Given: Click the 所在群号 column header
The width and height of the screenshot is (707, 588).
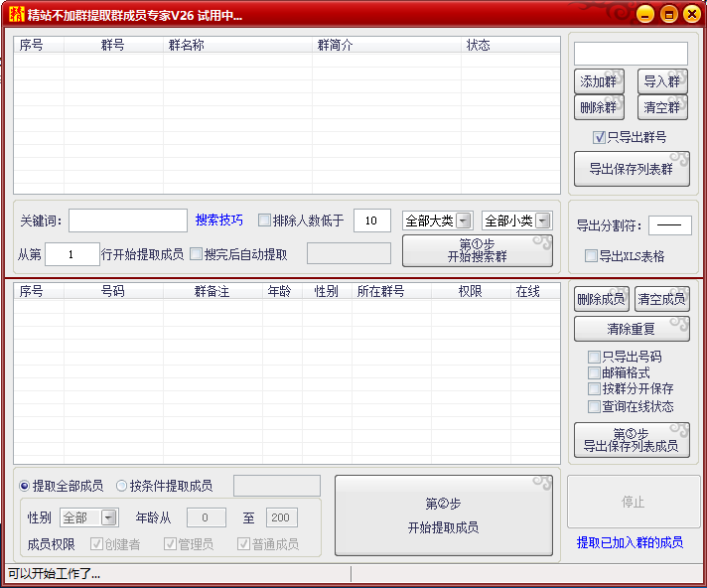Looking at the screenshot, I should (391, 291).
